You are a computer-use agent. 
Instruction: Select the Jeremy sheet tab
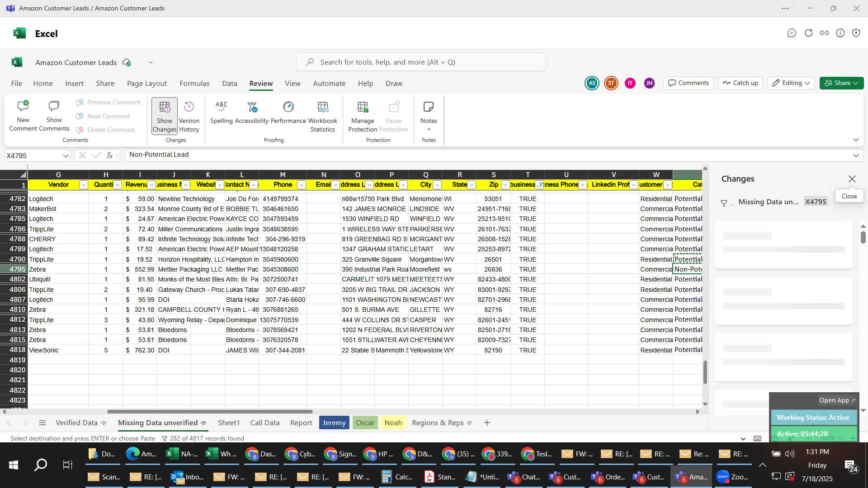pos(334,423)
